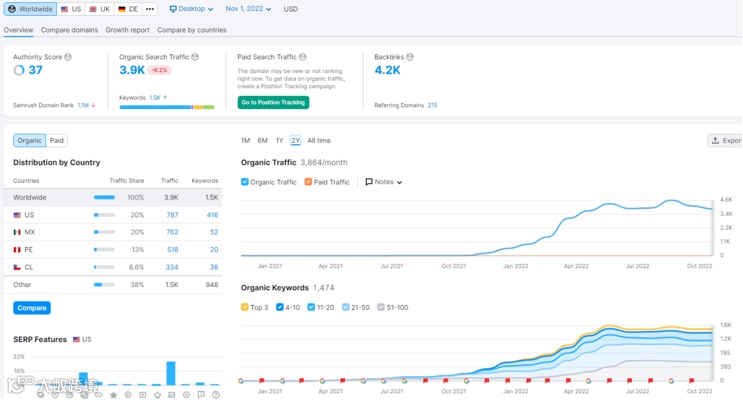Switch distribution to Paid
Viewport: 743px width, 400px height.
56,141
